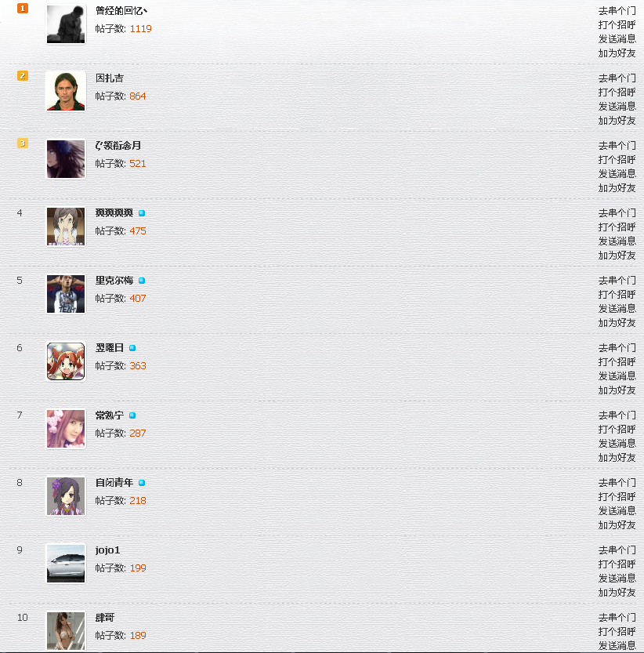The height and width of the screenshot is (653, 644).
Task: Open username link jojo1
Action: point(108,550)
